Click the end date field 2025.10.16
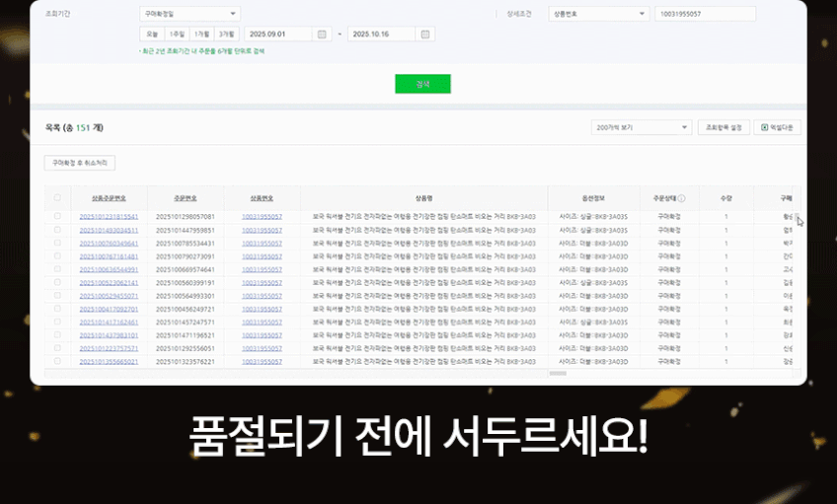 tap(381, 35)
